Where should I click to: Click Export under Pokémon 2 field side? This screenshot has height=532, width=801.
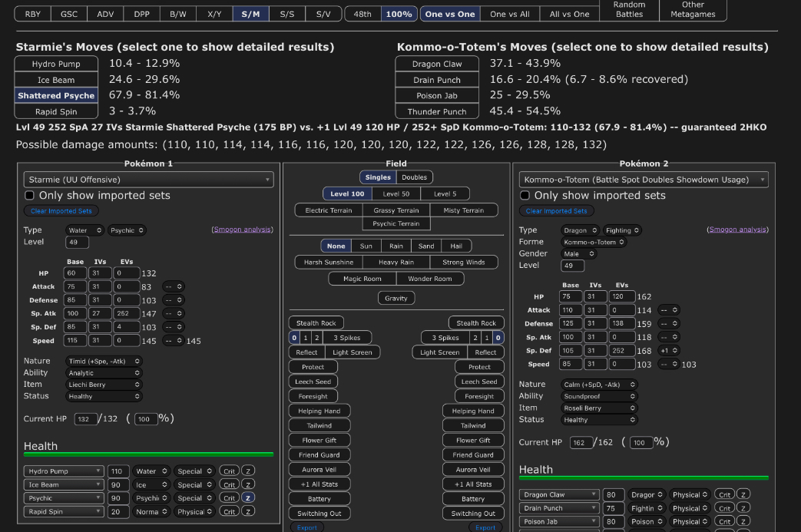click(x=485, y=527)
